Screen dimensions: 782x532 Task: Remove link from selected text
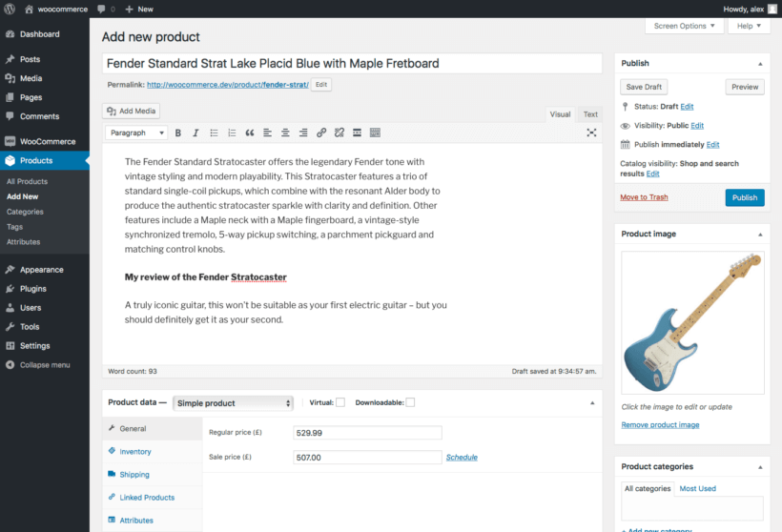click(x=340, y=133)
